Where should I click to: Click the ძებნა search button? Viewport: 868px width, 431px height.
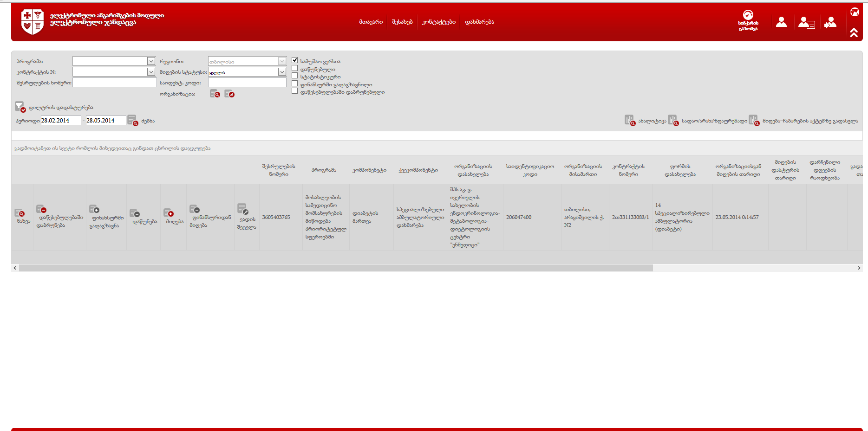[133, 121]
